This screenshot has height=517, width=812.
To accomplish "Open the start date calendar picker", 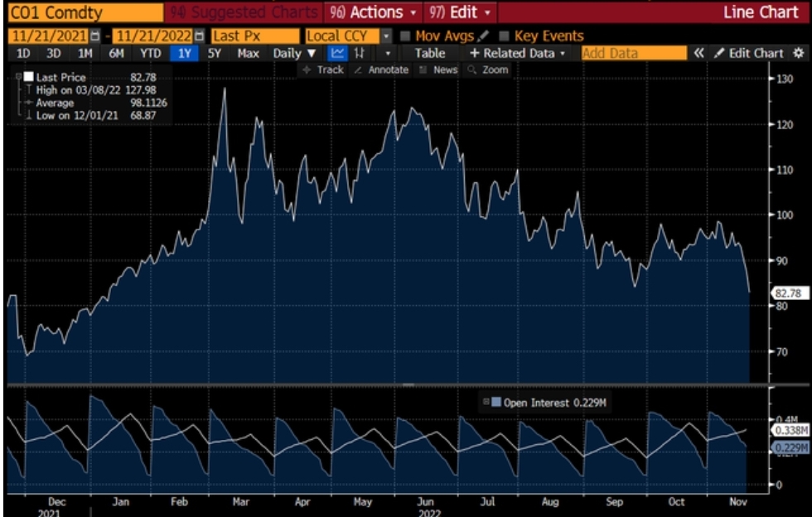I will [x=95, y=36].
